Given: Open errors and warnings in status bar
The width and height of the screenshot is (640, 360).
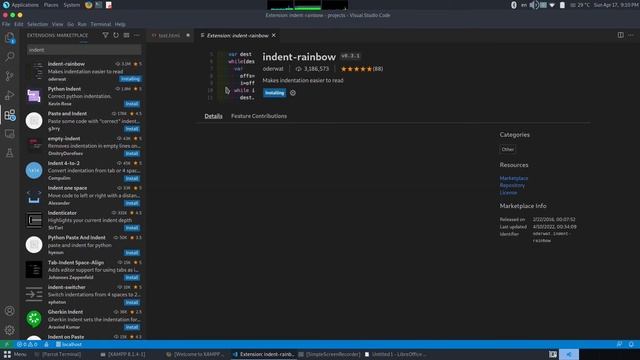Looking at the screenshot, I should click(x=27, y=344).
